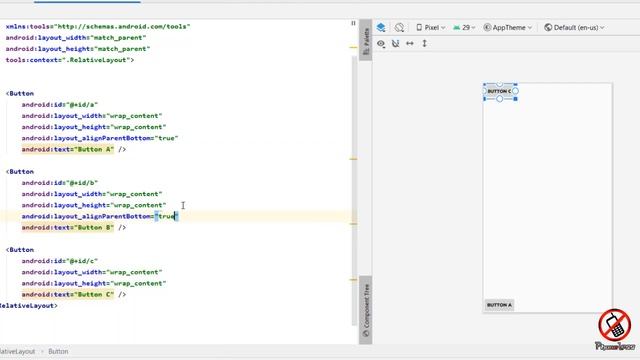Select Button A in the layout preview

[x=499, y=305]
